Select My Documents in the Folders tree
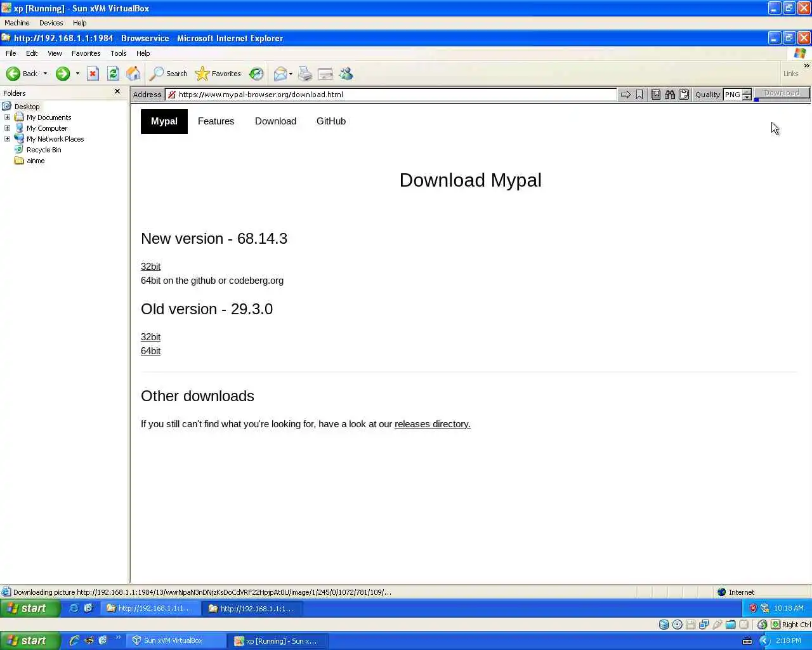The image size is (812, 650). click(49, 117)
